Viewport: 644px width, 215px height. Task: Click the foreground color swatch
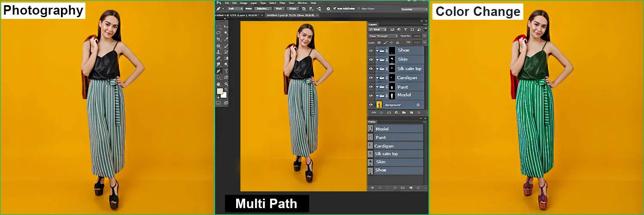pyautogui.click(x=220, y=91)
